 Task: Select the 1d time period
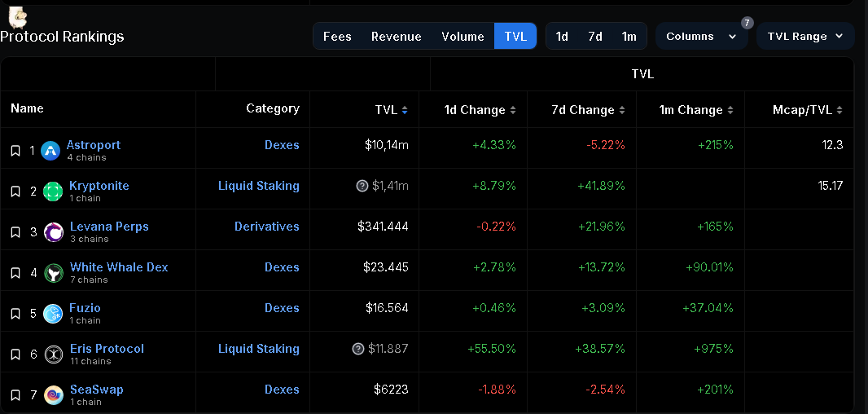(562, 37)
